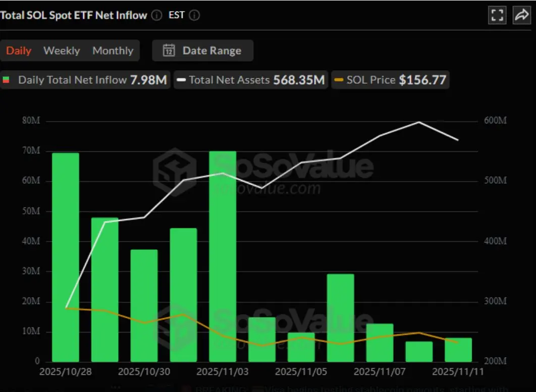
Task: Click net assets line peak point
Action: coord(419,122)
